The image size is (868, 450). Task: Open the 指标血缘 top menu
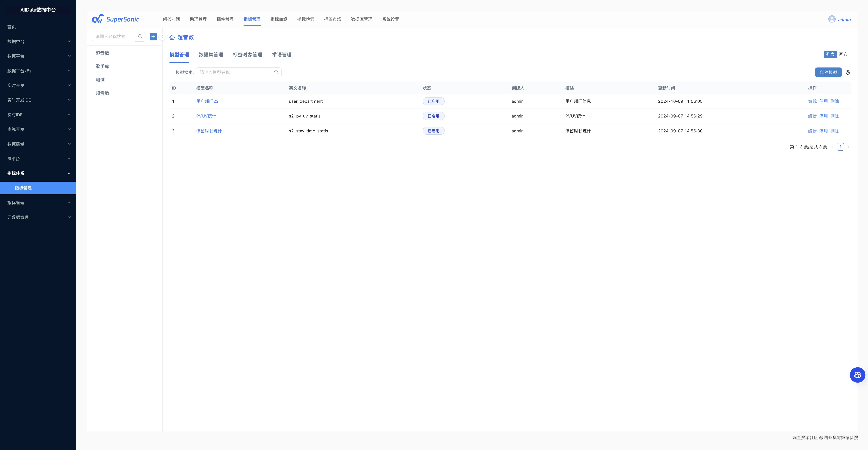[279, 19]
